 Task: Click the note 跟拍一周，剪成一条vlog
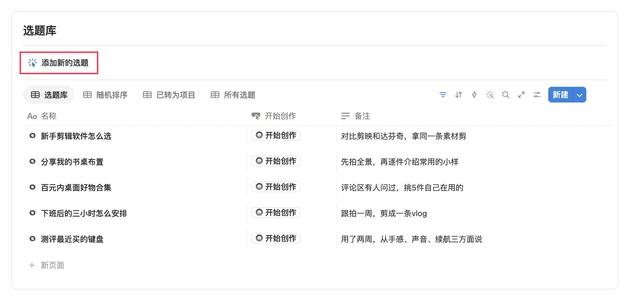pos(384,213)
